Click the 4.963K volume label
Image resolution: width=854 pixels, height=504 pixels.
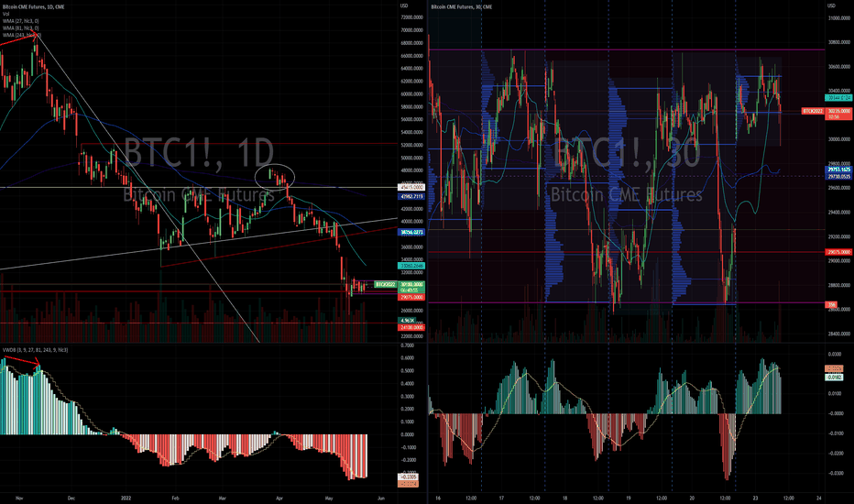click(407, 321)
